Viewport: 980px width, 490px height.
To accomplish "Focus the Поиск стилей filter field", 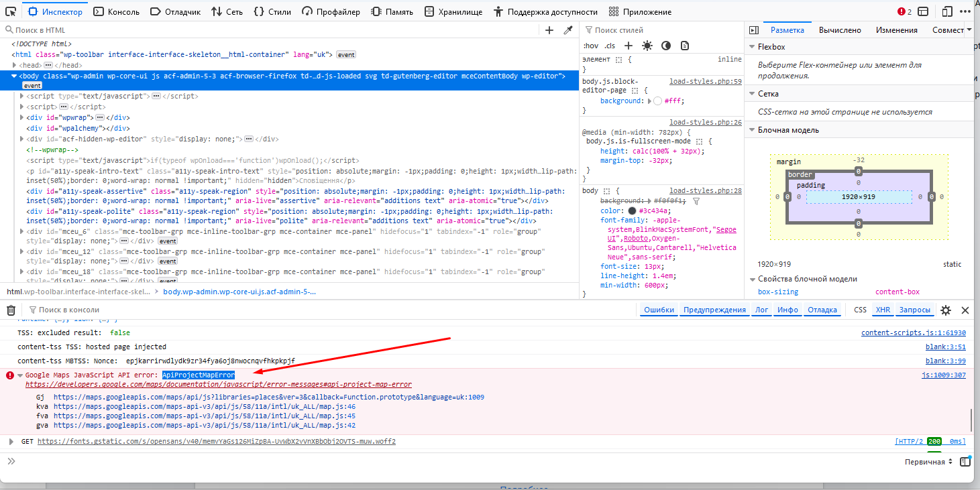I will click(661, 30).
